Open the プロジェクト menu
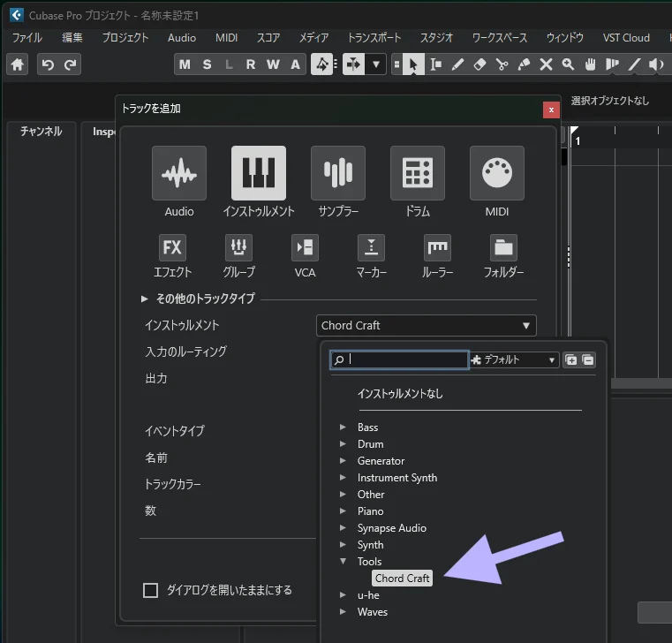This screenshot has width=672, height=643. [x=125, y=38]
